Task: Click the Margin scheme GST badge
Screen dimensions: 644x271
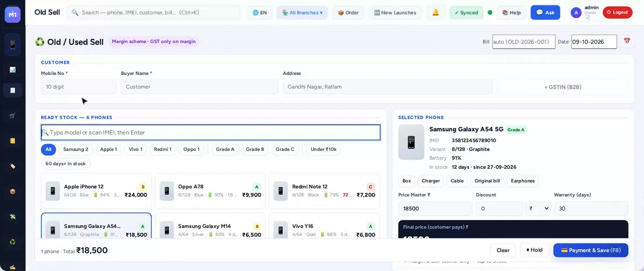Action: click(x=154, y=41)
